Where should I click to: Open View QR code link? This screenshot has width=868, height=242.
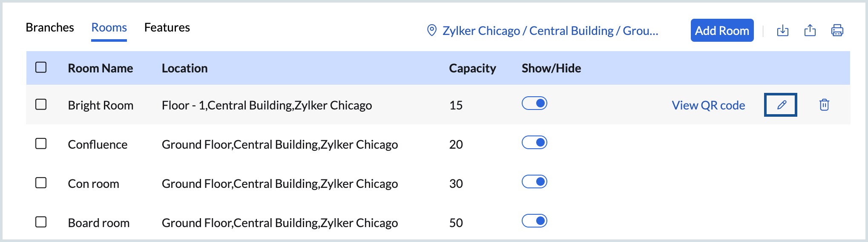tap(708, 105)
